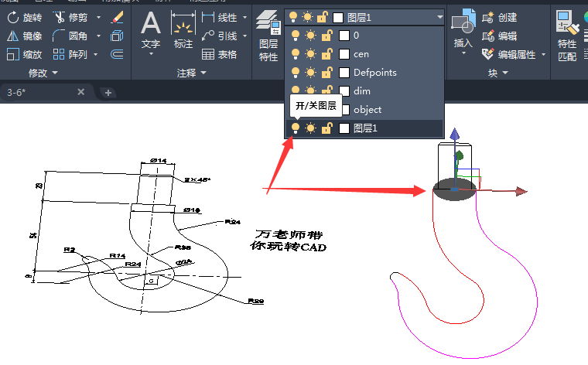Select the 修剪 (Trim) tool
This screenshot has width=588, height=365.
tap(70, 17)
